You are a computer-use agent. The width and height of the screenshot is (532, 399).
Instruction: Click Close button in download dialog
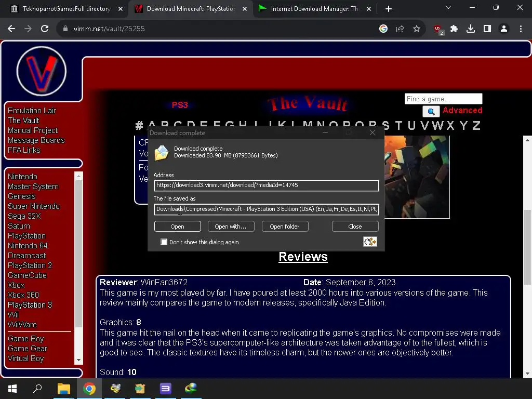(x=355, y=227)
